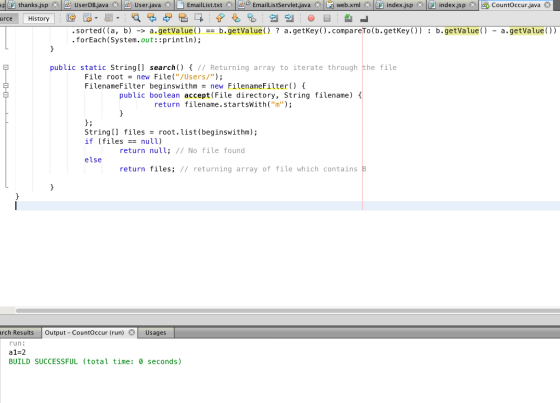This screenshot has width=560, height=403.
Task: Open the Back history dropdown arrow
Action: tap(96, 18)
